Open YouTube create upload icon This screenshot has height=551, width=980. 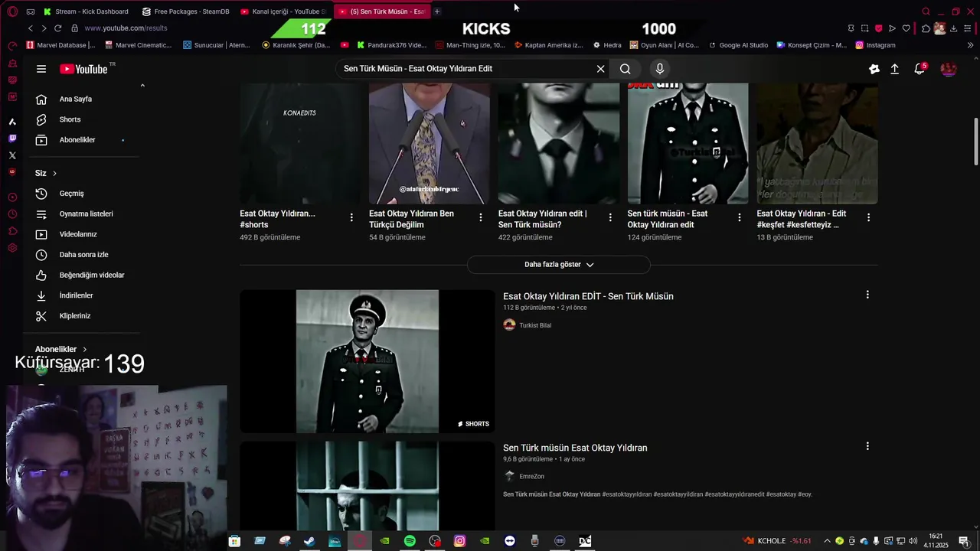(x=894, y=69)
